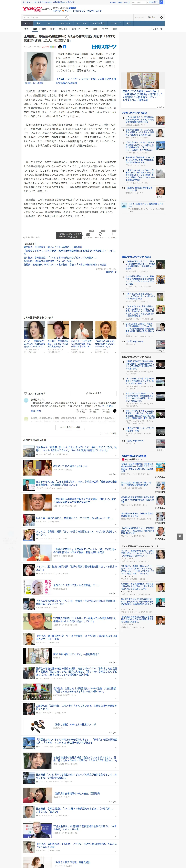The height and width of the screenshot is (868, 186).
Task: Open the 速報 tab
Action: coord(38,23)
